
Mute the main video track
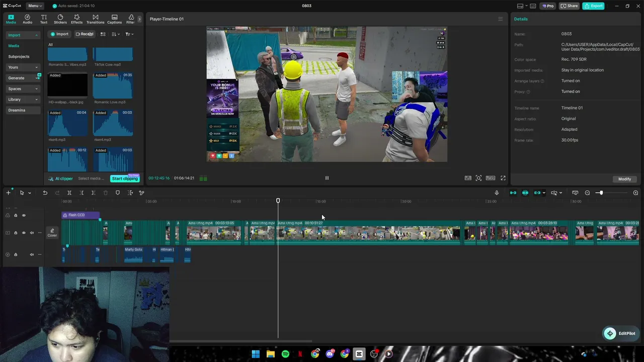(x=32, y=233)
